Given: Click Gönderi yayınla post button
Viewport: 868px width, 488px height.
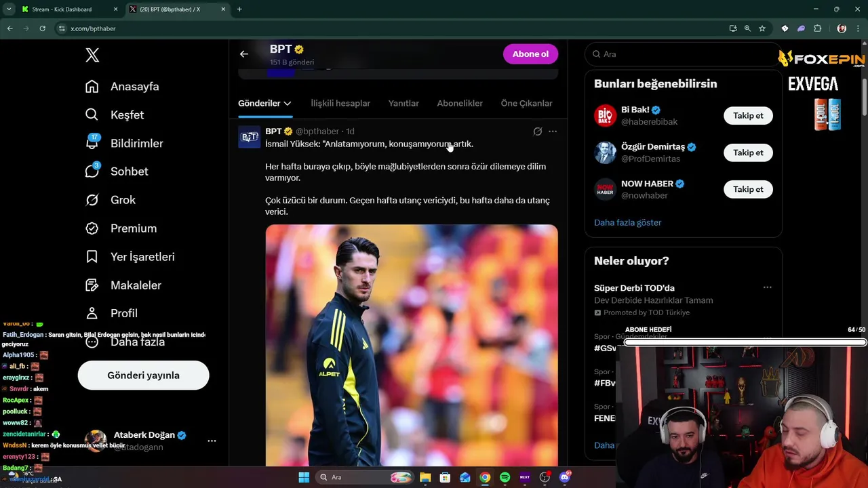Looking at the screenshot, I should click(143, 375).
